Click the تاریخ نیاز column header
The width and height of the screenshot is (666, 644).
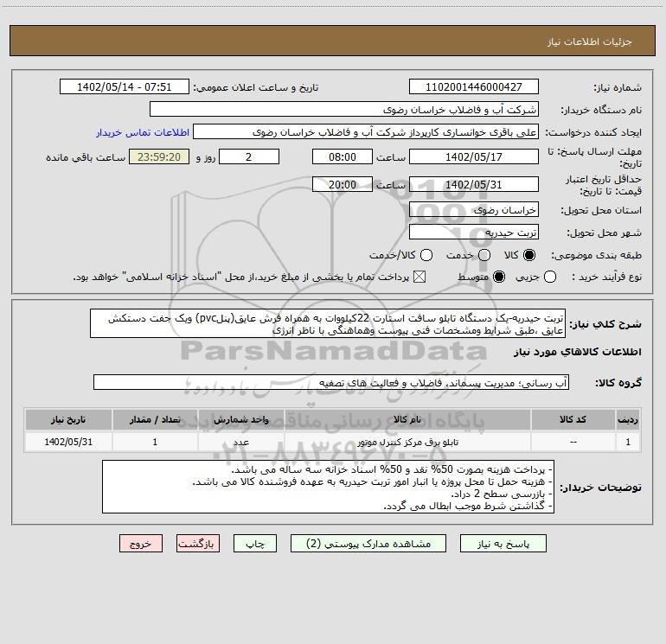68,419
